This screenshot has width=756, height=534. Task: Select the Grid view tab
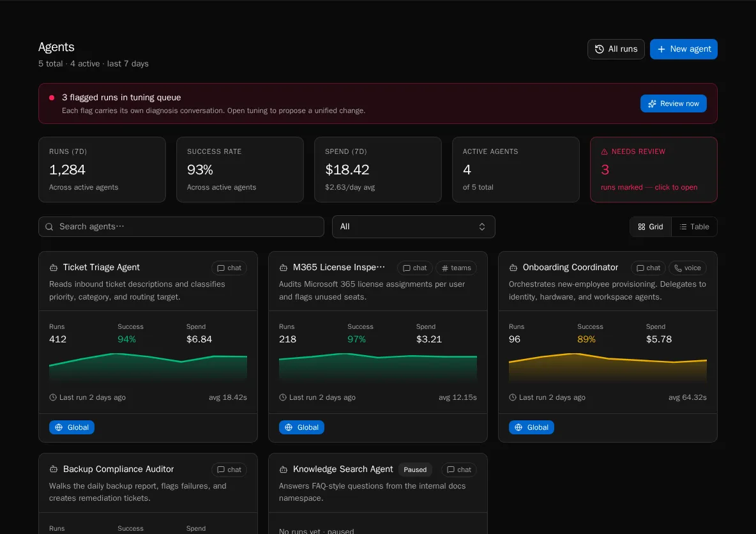coord(650,226)
